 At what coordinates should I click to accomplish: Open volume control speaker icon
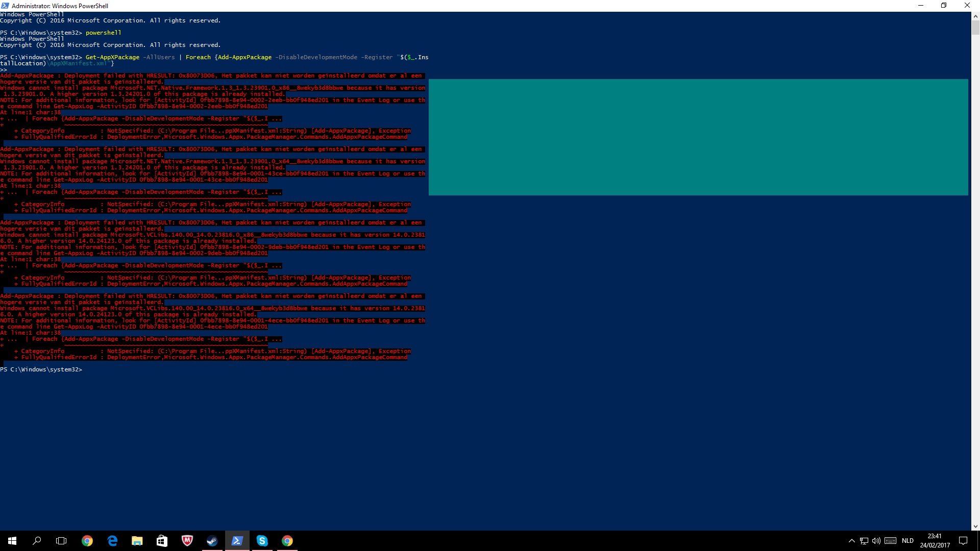click(x=876, y=541)
